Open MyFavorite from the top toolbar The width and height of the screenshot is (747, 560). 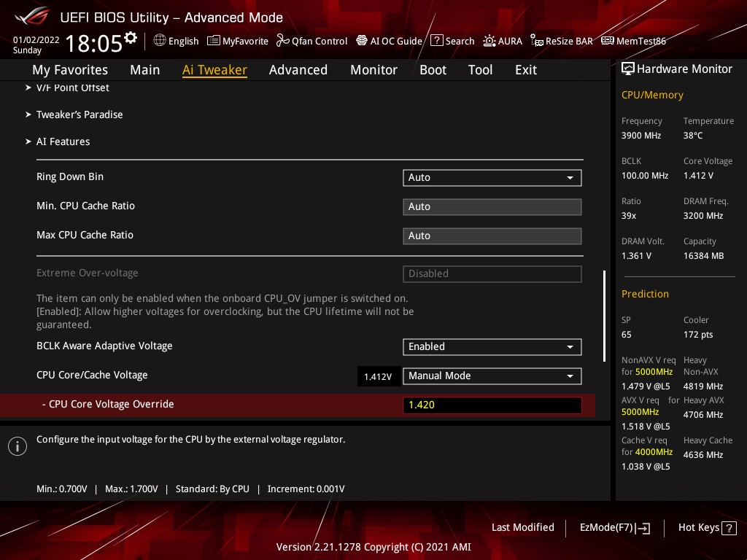pyautogui.click(x=238, y=41)
